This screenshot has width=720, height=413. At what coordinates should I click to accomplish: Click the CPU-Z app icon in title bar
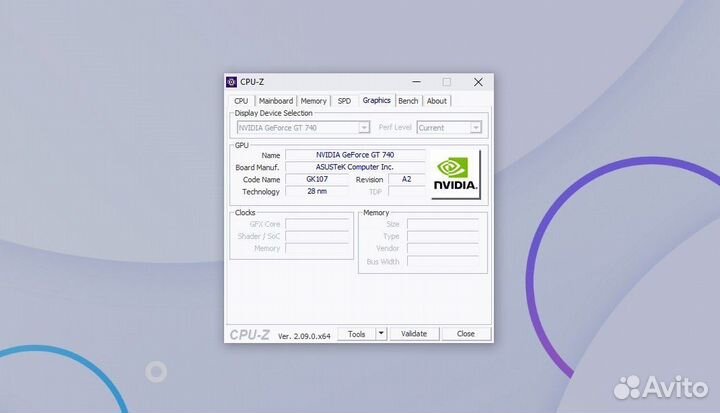pyautogui.click(x=232, y=82)
